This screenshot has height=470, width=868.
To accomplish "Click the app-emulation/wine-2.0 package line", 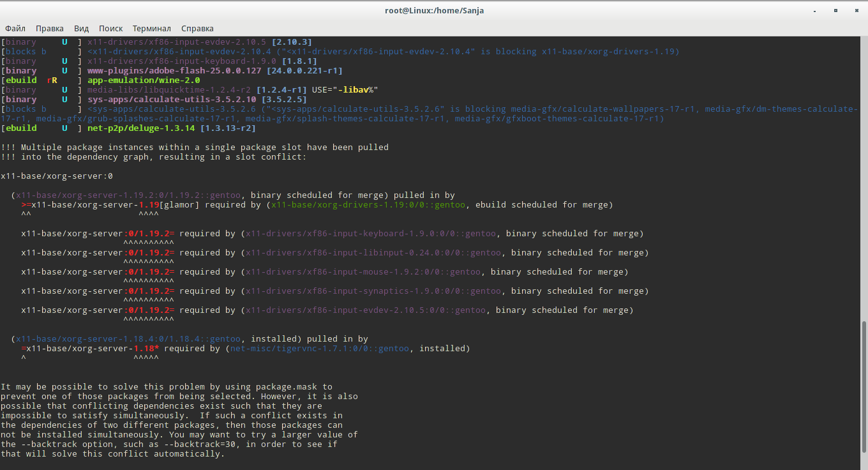I will [101, 80].
